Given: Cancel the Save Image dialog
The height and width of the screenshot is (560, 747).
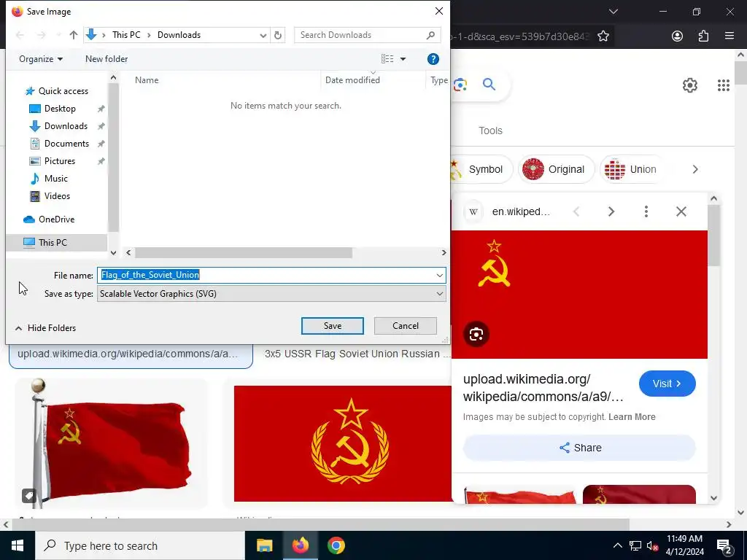Looking at the screenshot, I should pyautogui.click(x=406, y=326).
